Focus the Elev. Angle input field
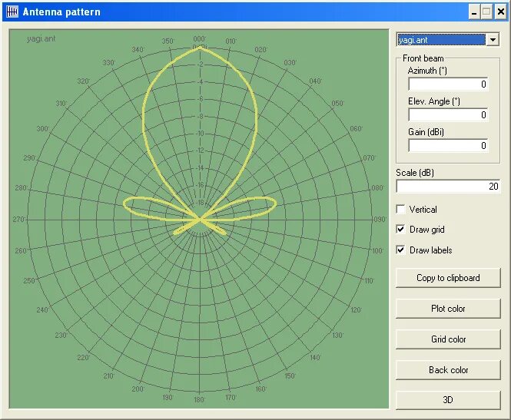 (448, 114)
